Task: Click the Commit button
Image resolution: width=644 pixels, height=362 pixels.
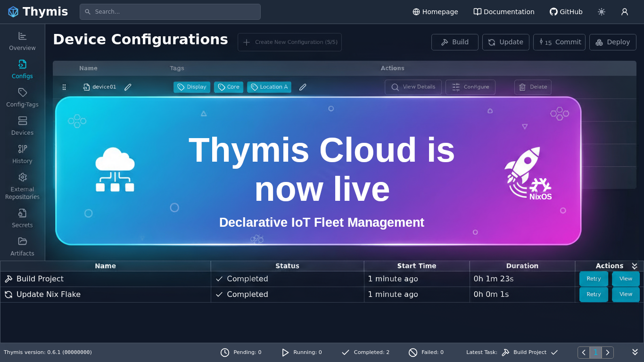Action: tap(560, 42)
